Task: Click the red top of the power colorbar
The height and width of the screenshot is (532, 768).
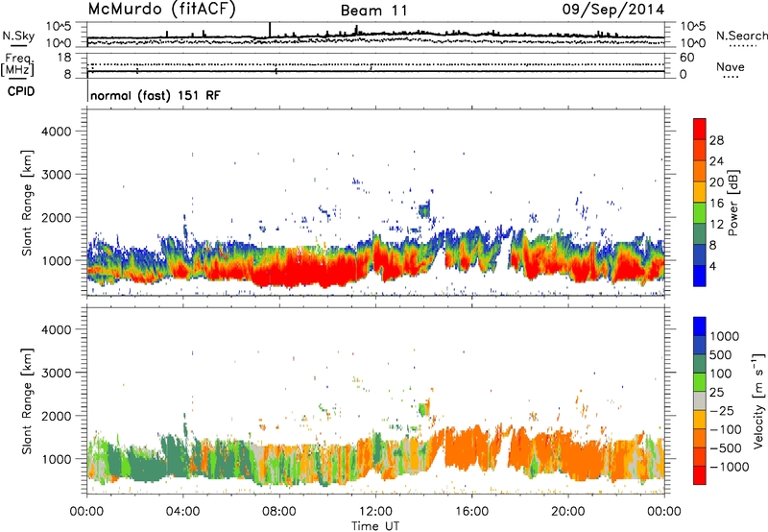Action: (x=700, y=129)
